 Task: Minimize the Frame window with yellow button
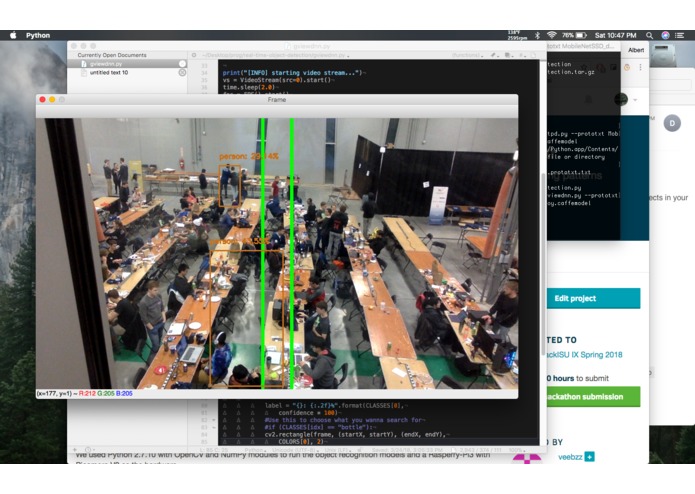[52, 100]
